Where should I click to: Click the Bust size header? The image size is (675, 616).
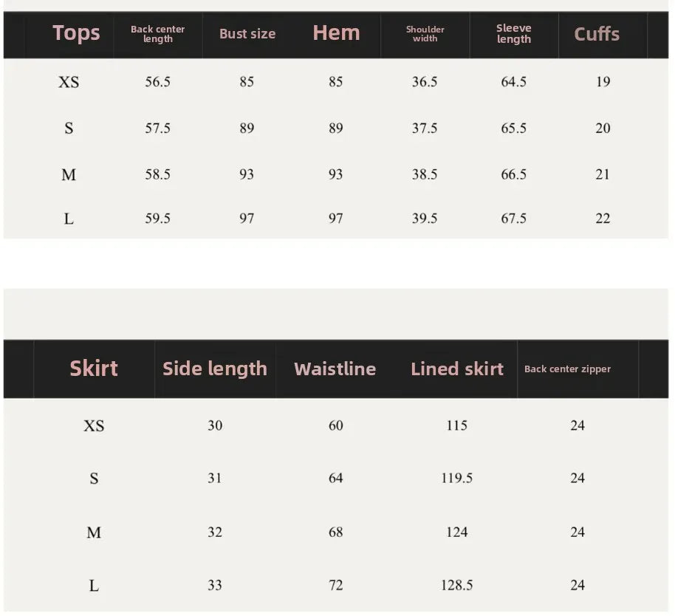click(x=247, y=33)
